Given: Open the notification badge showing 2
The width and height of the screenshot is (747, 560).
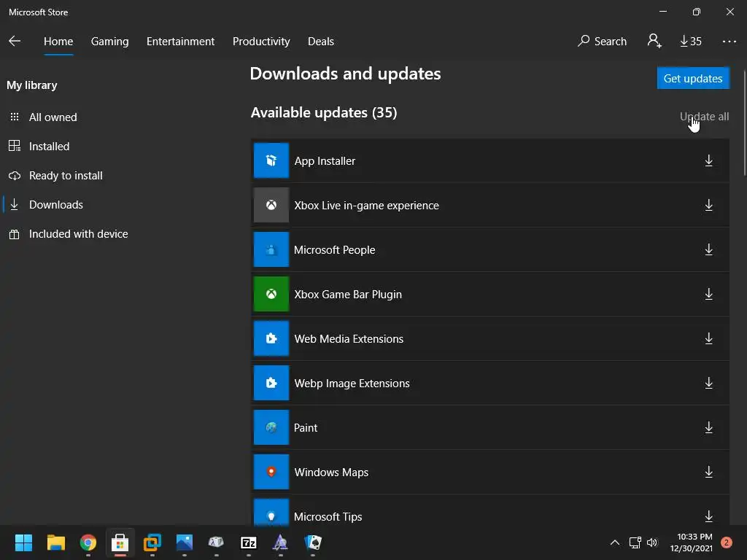Looking at the screenshot, I should 727,542.
